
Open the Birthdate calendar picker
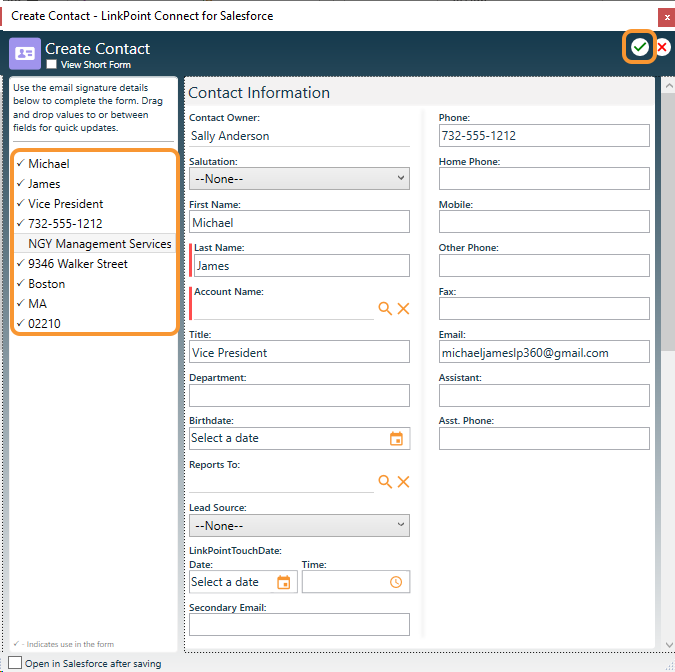click(x=396, y=438)
